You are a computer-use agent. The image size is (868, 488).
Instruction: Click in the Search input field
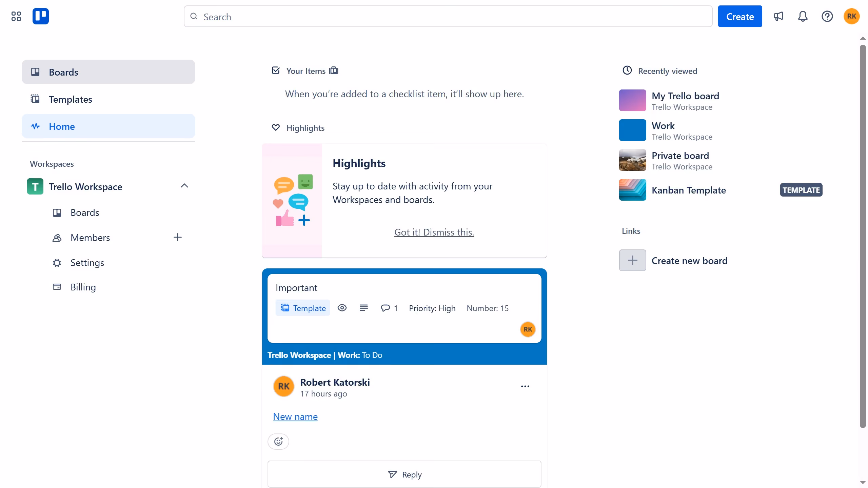pyautogui.click(x=448, y=16)
